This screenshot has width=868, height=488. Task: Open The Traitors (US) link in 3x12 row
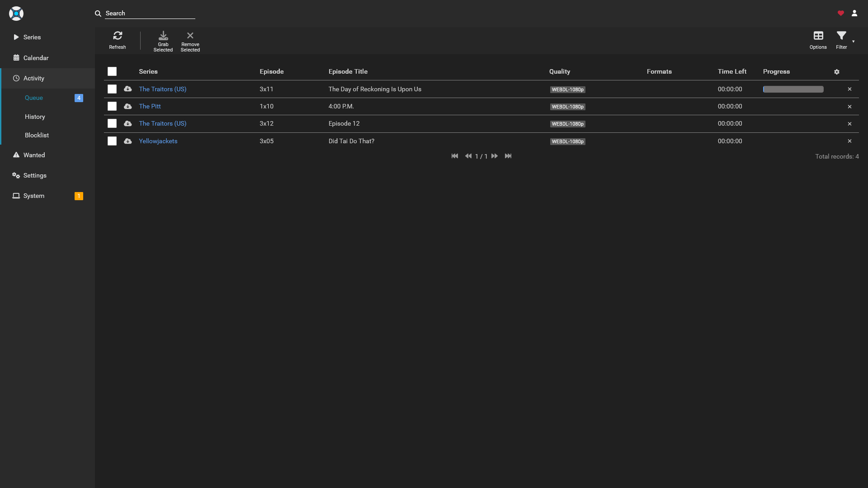point(163,123)
